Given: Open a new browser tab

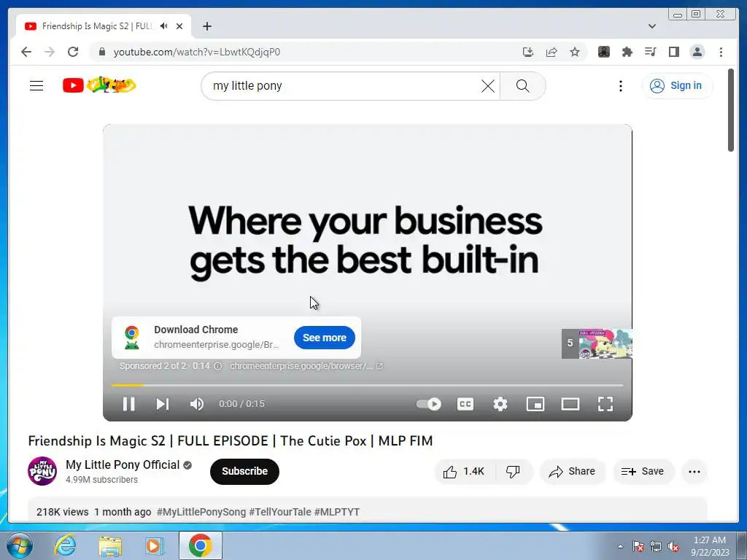Looking at the screenshot, I should pos(206,26).
